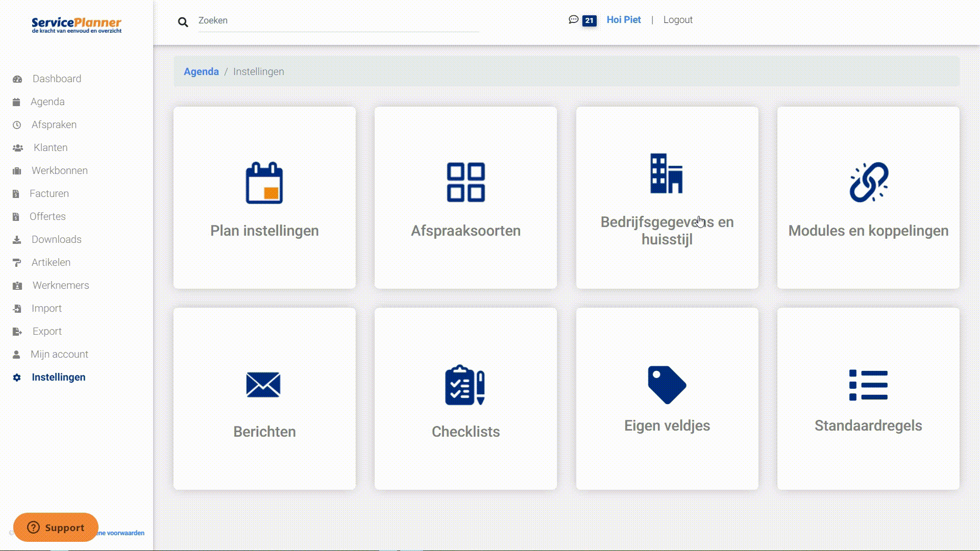980x551 pixels.
Task: Click the list icon for Standaardregels
Action: pyautogui.click(x=867, y=385)
